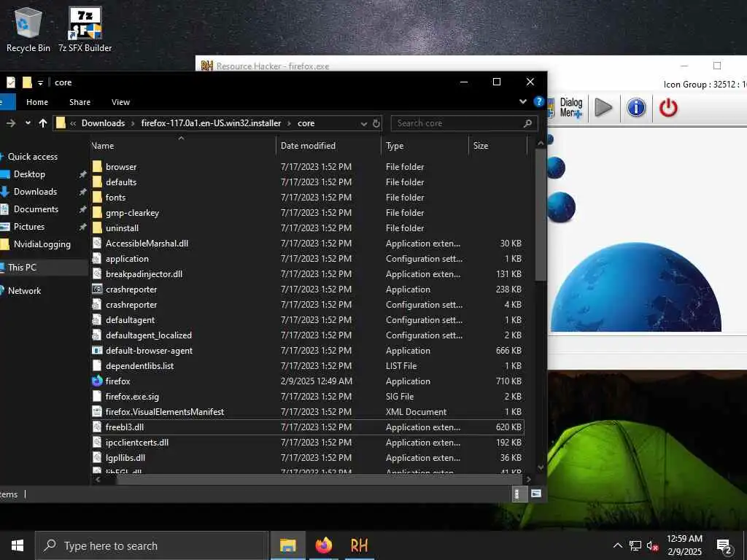747x560 pixels.
Task: Click the Dialog Merge toolbar icon in Resource Hacker
Action: click(x=565, y=108)
